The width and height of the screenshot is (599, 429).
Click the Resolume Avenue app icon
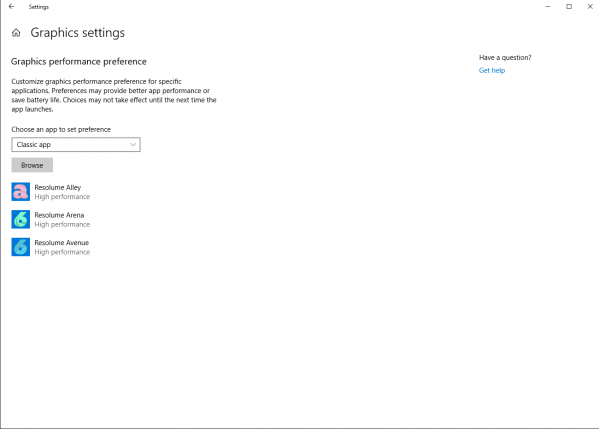21,247
